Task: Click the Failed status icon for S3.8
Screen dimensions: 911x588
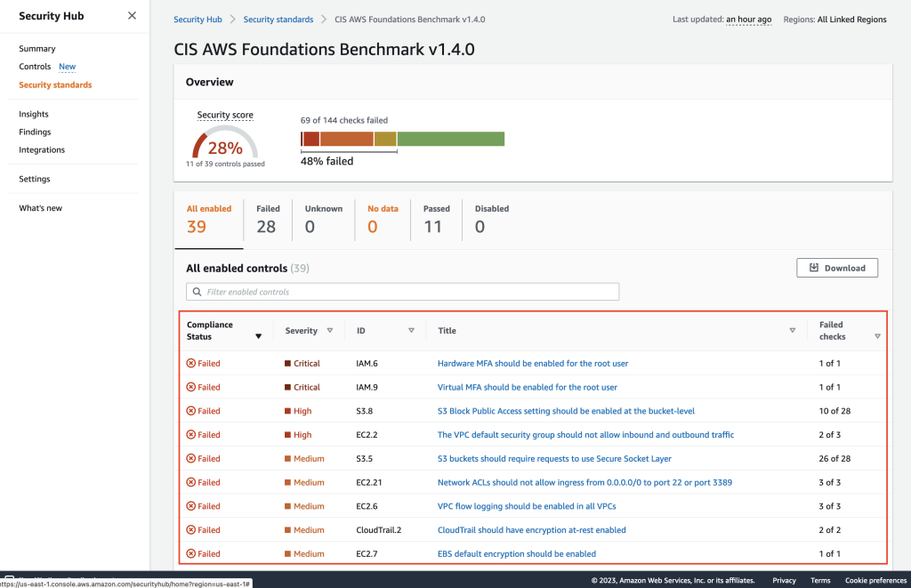Action: pos(190,411)
